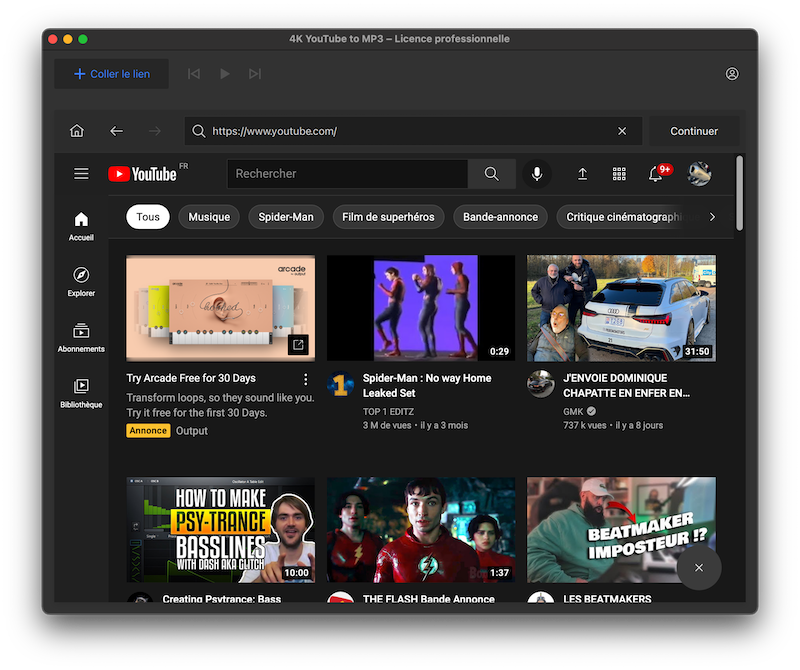This screenshot has width=800, height=670.
Task: Open Abonnements in sidebar
Action: [x=81, y=337]
